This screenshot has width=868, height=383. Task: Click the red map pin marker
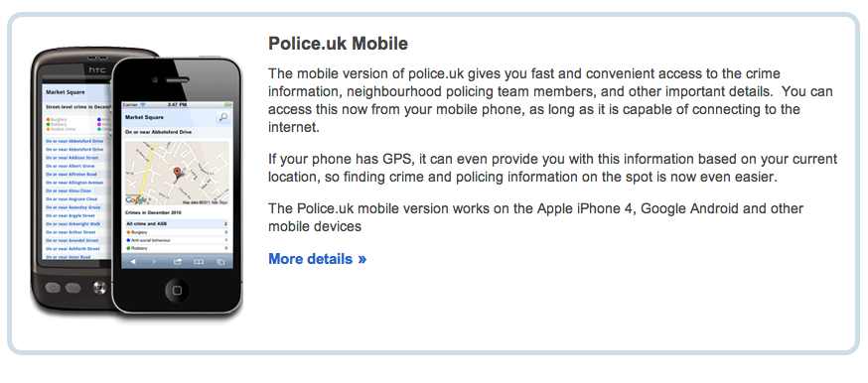pyautogui.click(x=177, y=174)
